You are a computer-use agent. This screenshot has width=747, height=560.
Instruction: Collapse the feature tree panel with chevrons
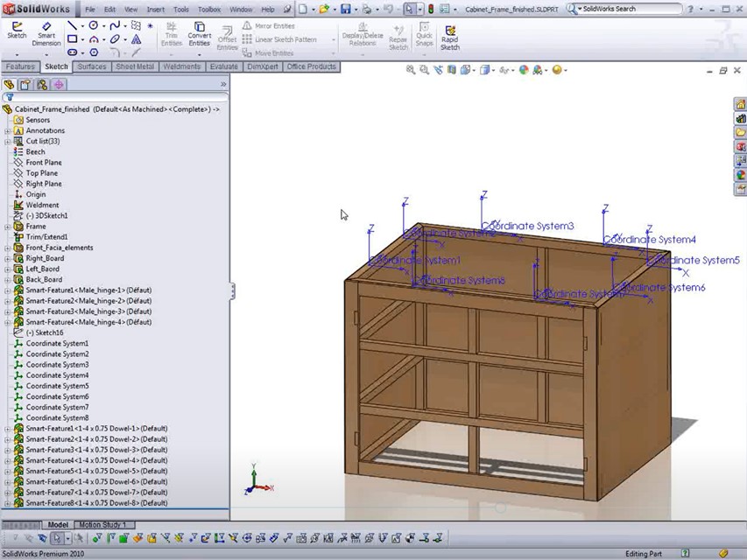click(x=222, y=85)
